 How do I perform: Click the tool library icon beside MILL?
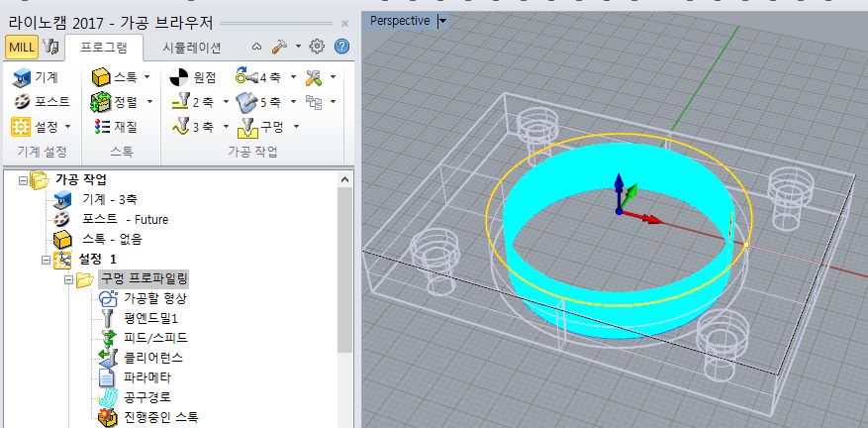[53, 47]
